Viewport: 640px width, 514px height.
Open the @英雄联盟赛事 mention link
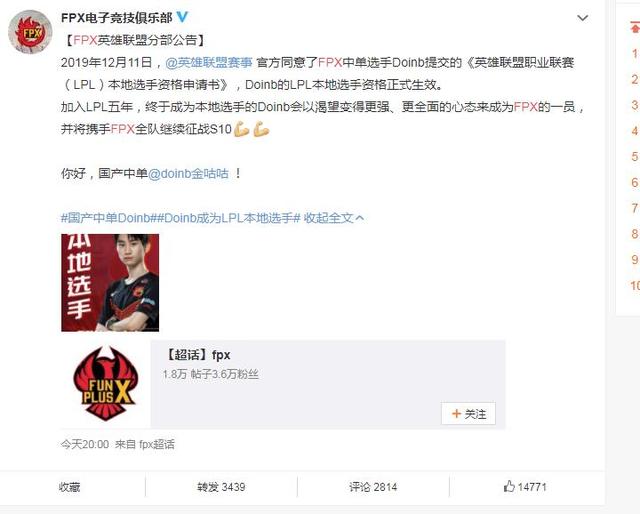(209, 62)
